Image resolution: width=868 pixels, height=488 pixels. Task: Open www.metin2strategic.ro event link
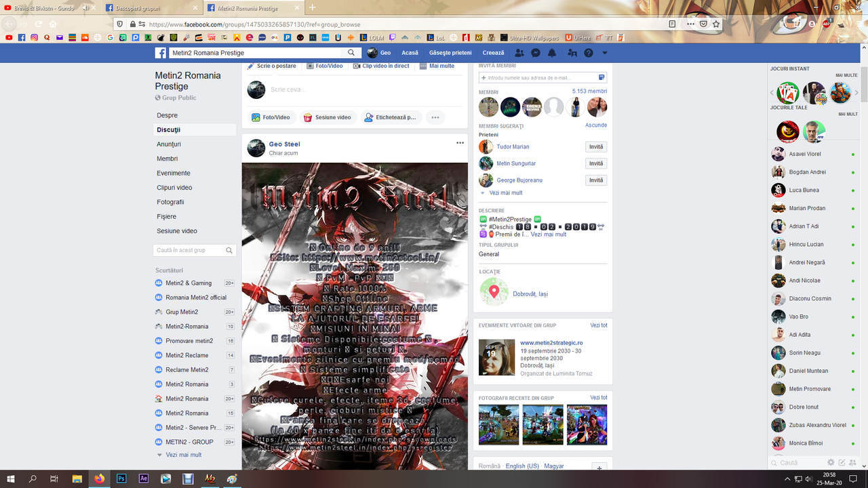551,343
